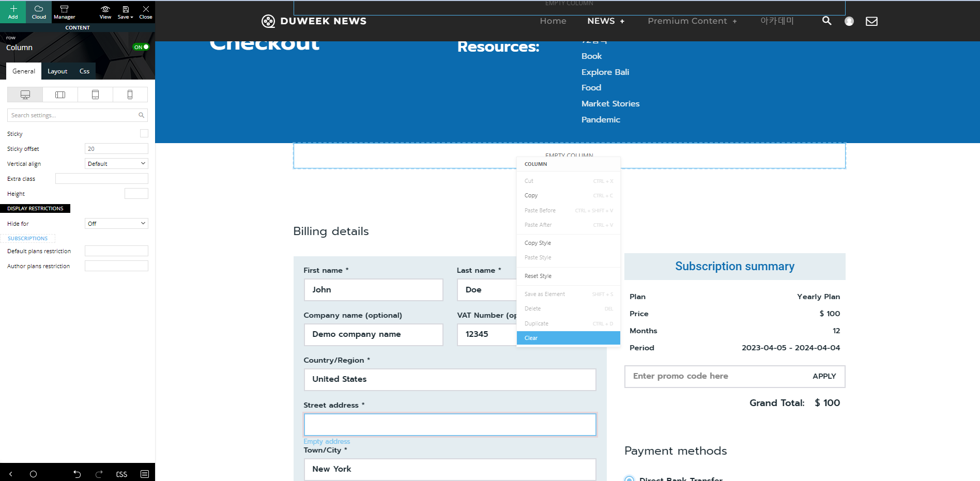Select tablet landscape device icon

(60, 95)
